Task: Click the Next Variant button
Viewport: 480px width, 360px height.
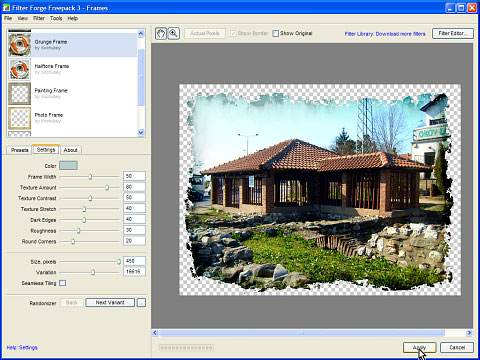Action: click(110, 303)
